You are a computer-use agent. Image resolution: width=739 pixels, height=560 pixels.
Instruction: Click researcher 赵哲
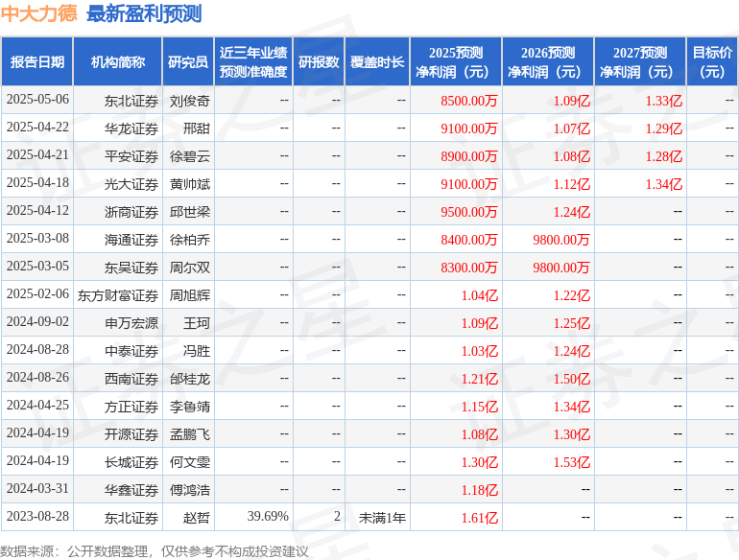(196, 518)
